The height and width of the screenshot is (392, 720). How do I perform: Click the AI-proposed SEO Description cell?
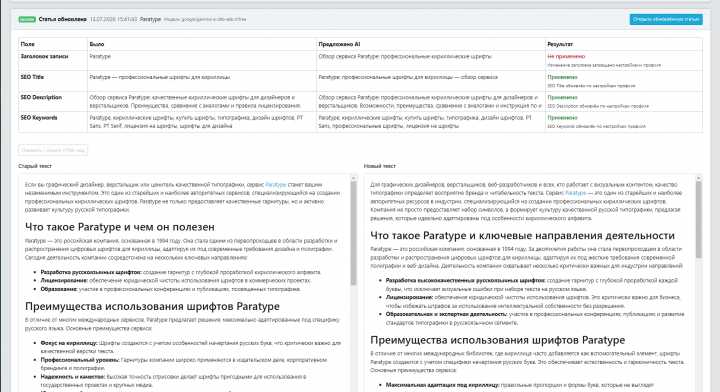(x=431, y=101)
